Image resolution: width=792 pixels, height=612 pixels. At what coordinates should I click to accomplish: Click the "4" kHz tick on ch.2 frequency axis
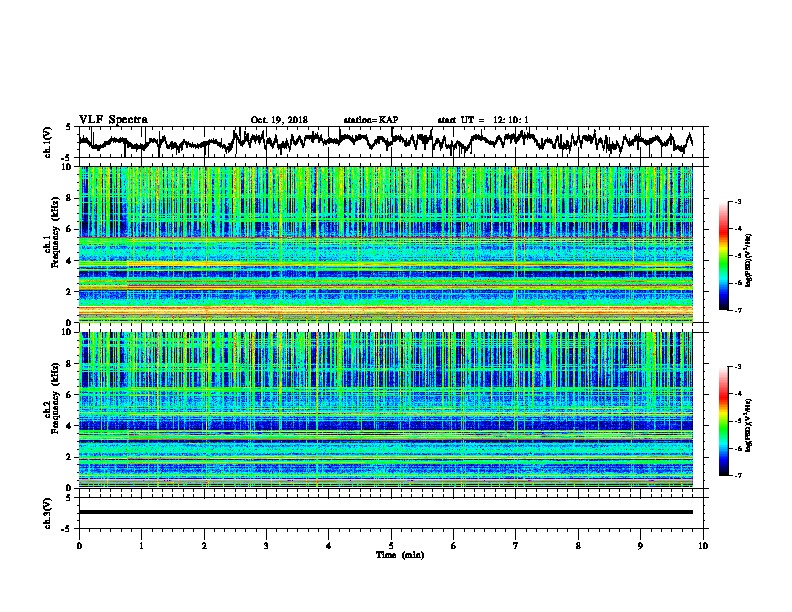[x=69, y=426]
